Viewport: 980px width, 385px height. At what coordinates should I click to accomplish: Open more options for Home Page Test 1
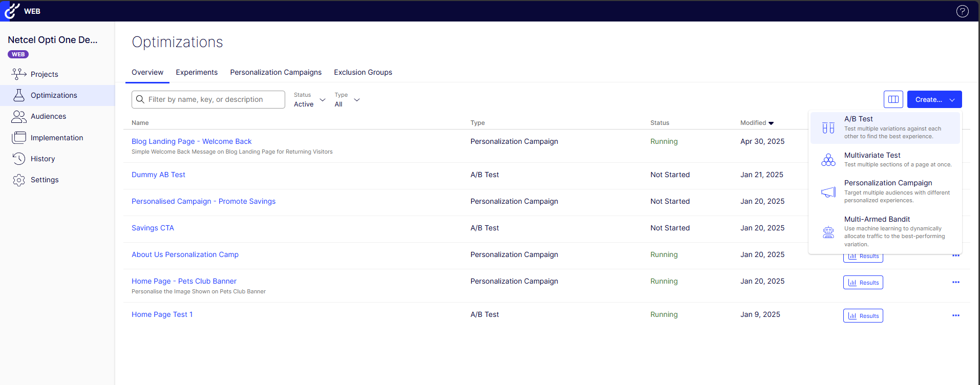pos(955,315)
